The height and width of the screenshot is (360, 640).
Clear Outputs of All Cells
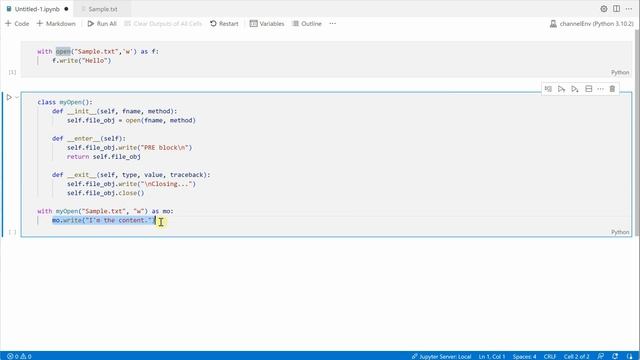pyautogui.click(x=163, y=24)
